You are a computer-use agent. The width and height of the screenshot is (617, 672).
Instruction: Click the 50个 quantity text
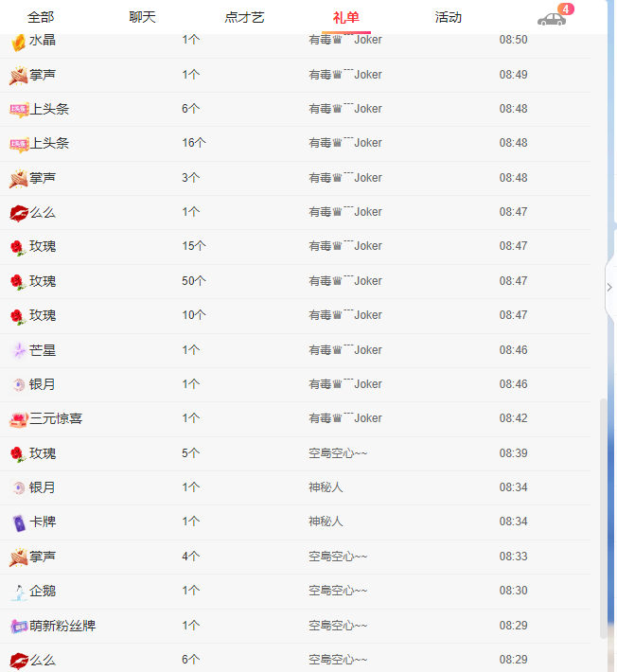tap(194, 281)
